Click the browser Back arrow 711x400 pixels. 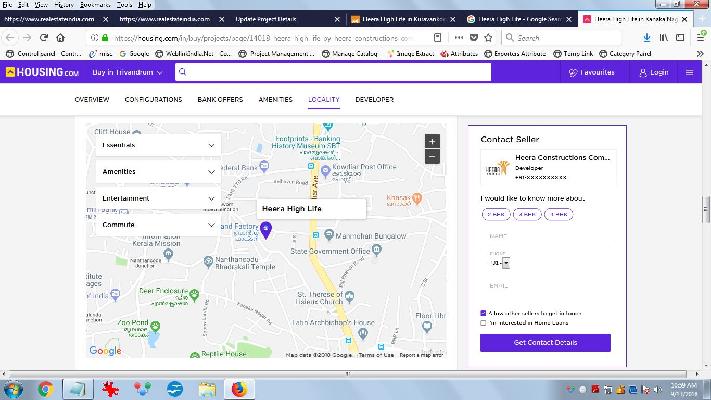[x=10, y=38]
